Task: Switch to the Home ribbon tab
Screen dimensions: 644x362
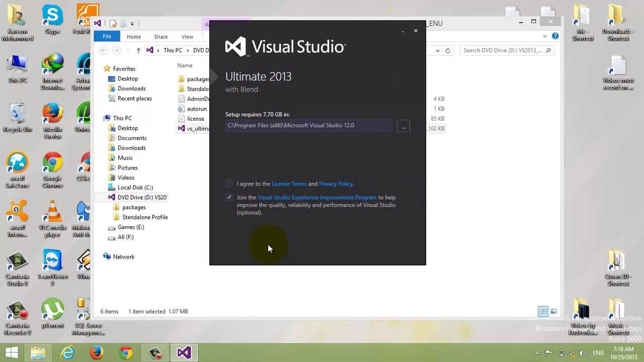Action: click(134, 37)
